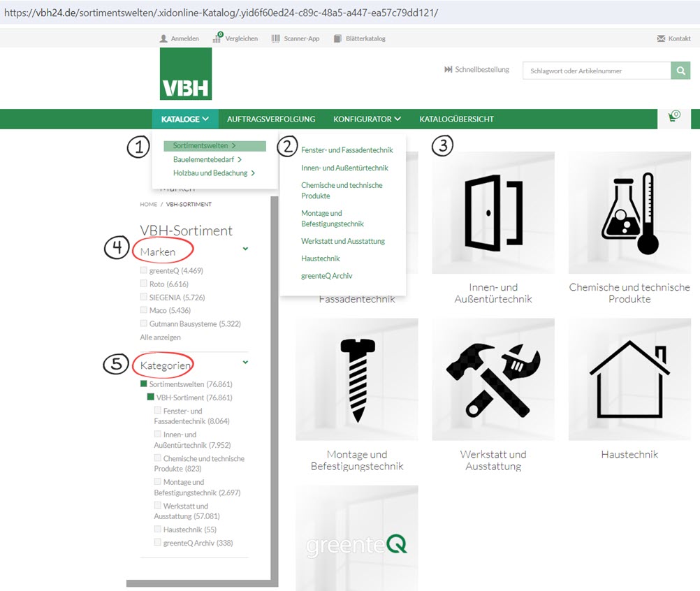Viewport: 700px width, 591px height.
Task: Open the Schnellbestellung link
Action: pyautogui.click(x=482, y=70)
